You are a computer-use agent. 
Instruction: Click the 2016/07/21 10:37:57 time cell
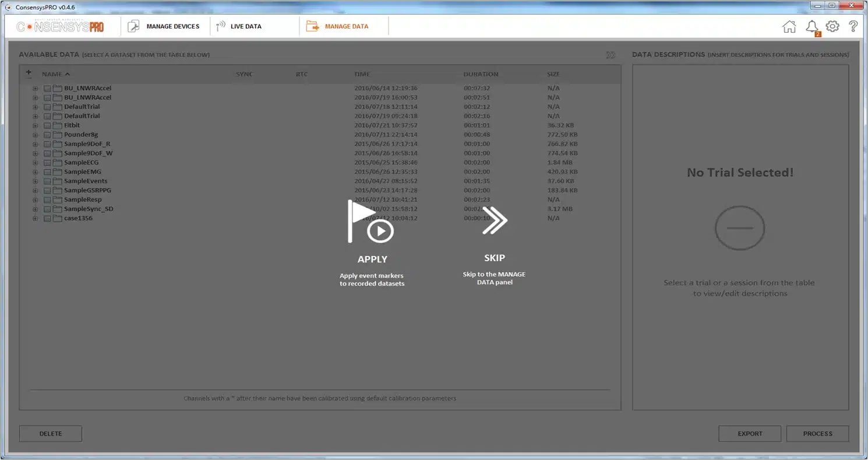[x=386, y=125]
